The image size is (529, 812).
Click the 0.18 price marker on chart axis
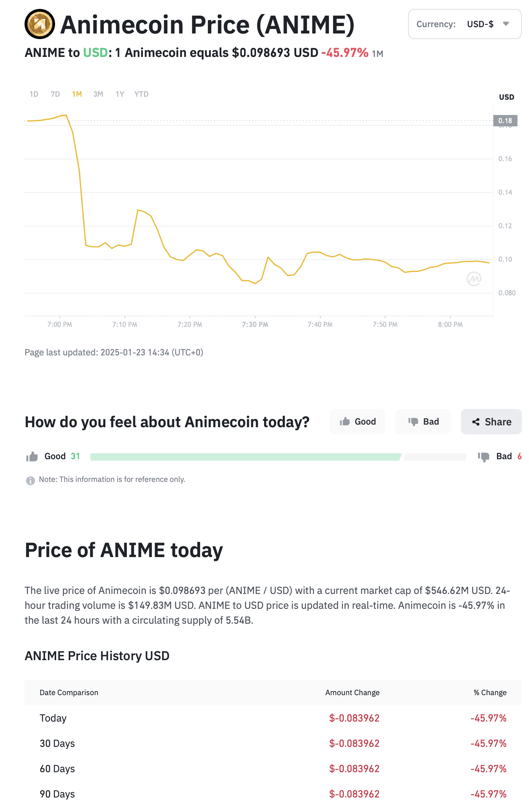point(505,121)
